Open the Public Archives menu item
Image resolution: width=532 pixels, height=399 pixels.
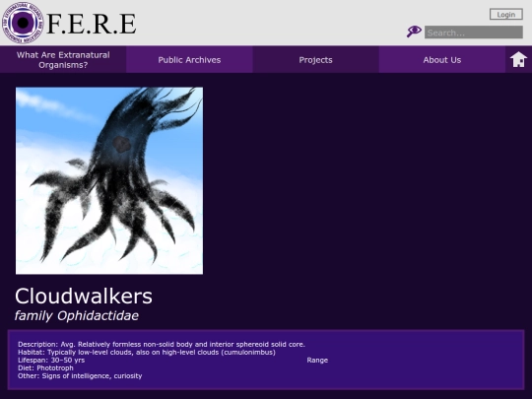pyautogui.click(x=189, y=60)
